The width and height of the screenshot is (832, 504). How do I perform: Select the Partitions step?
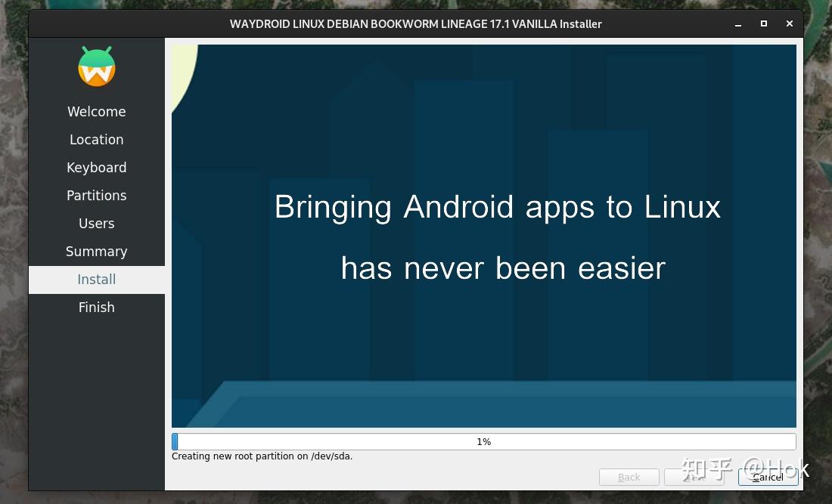[x=96, y=195]
